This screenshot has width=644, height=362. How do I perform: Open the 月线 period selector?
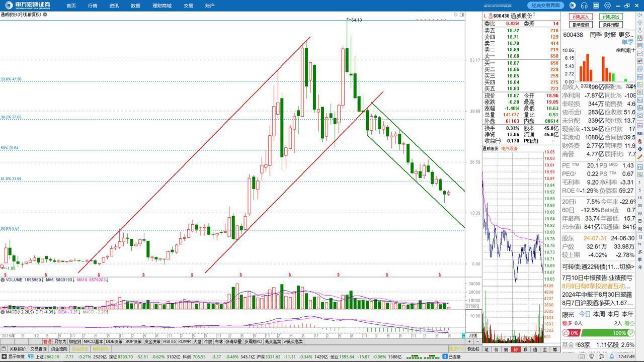coord(473,335)
